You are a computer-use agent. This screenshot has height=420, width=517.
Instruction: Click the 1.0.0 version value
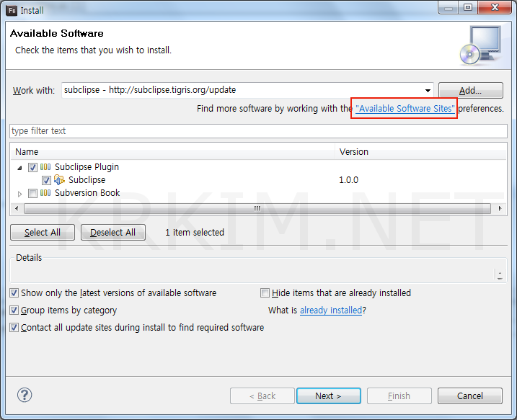(x=348, y=180)
